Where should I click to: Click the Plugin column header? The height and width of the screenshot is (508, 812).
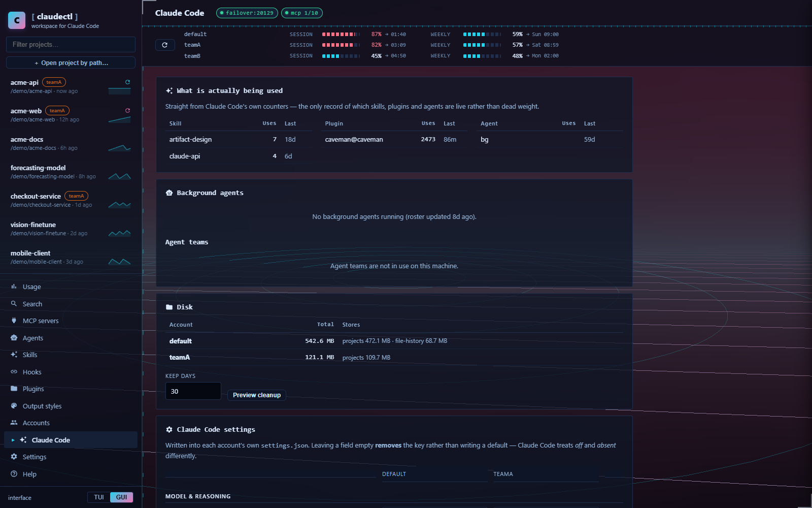(x=334, y=123)
